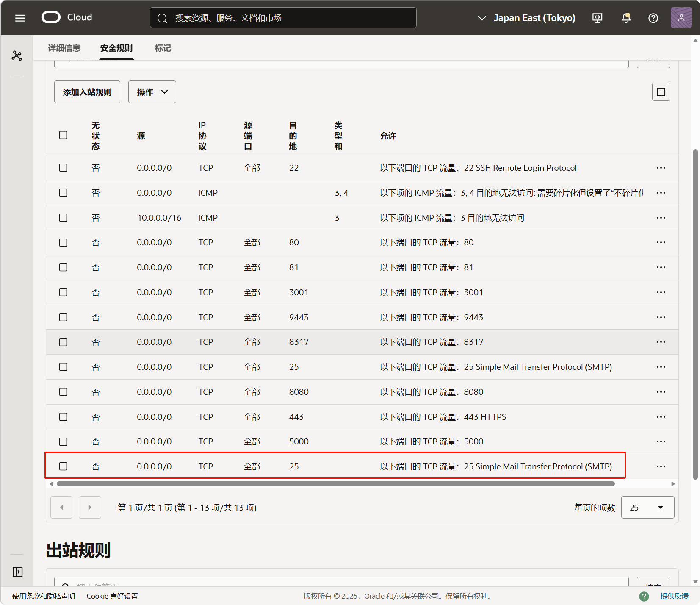Open the user profile avatar

tap(681, 18)
